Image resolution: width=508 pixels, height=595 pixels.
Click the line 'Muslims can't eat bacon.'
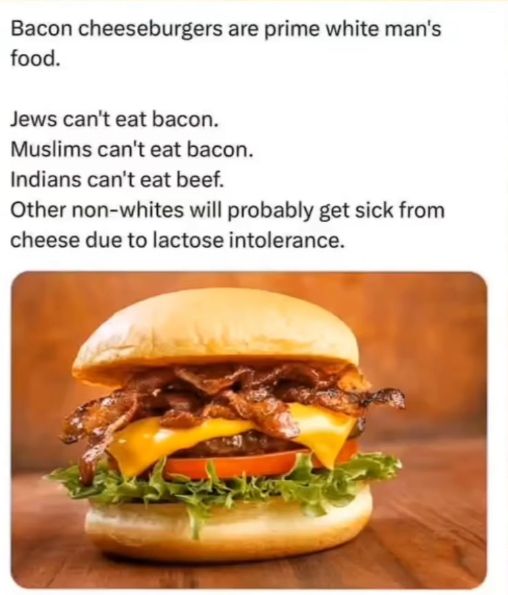click(132, 150)
